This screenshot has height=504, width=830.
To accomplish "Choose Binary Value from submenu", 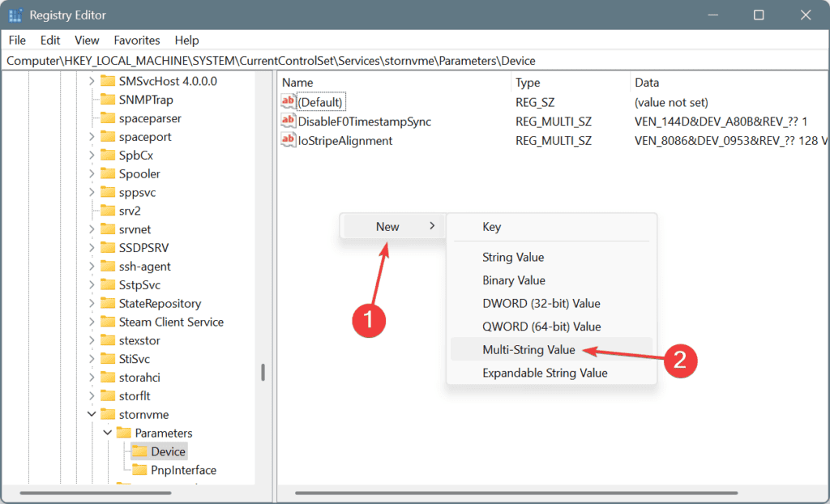I will 551,280.
